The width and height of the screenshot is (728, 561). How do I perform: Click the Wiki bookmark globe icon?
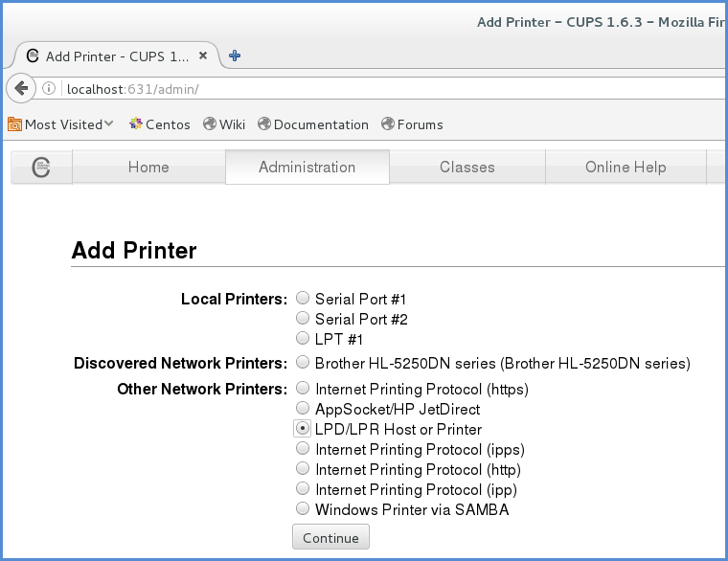tap(210, 123)
